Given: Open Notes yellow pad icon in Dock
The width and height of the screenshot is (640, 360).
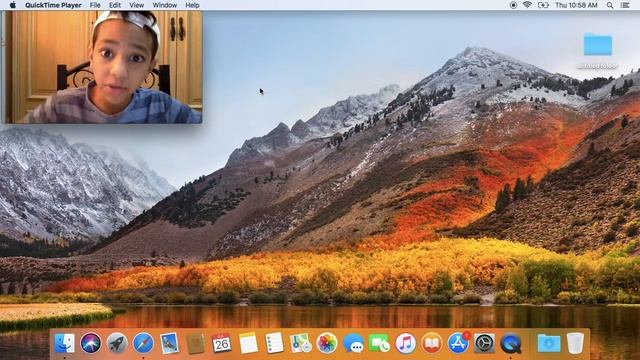Looking at the screenshot, I should (248, 343).
